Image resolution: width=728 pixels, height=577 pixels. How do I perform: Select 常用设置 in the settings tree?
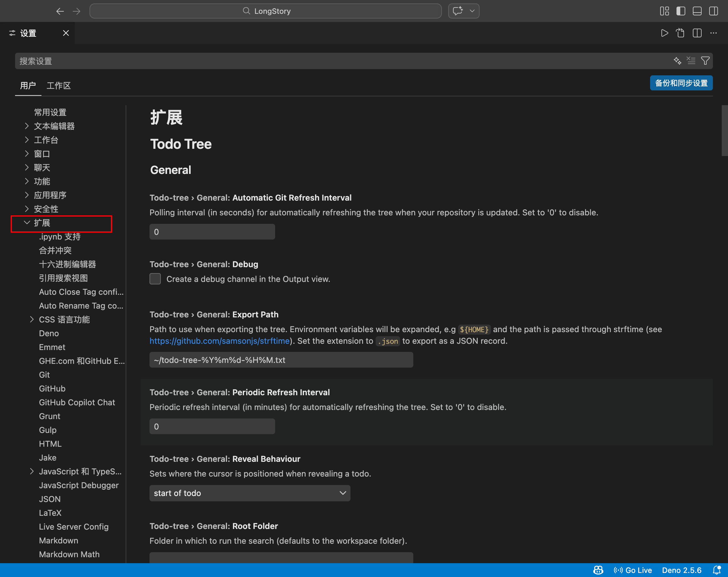(x=50, y=112)
